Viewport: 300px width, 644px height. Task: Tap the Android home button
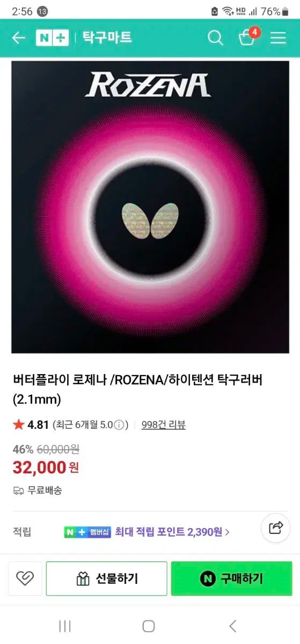(149, 626)
